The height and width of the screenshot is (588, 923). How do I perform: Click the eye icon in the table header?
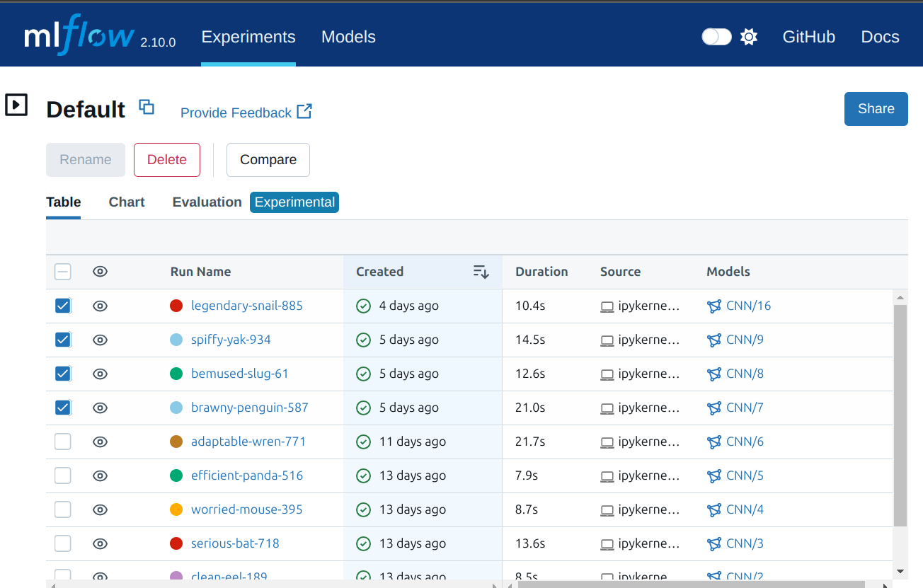[x=101, y=272]
